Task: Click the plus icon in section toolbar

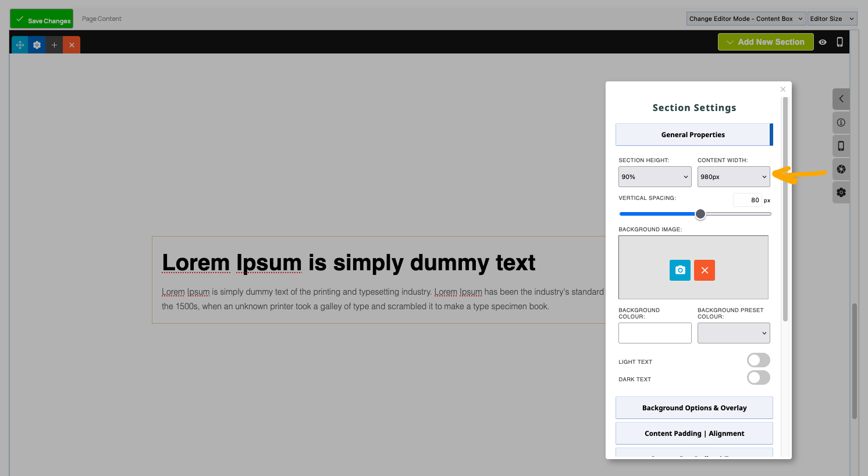Action: click(54, 45)
